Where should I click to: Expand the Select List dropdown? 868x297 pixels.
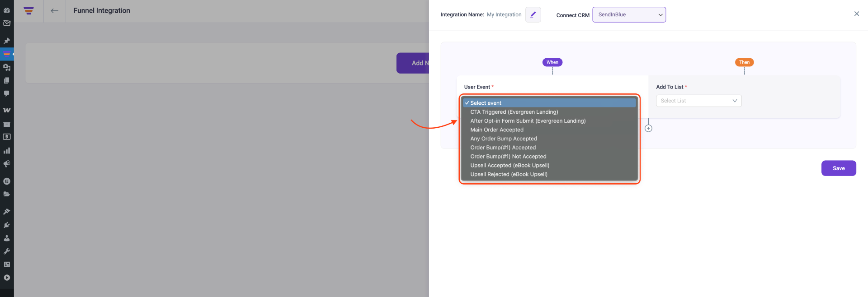pos(698,101)
